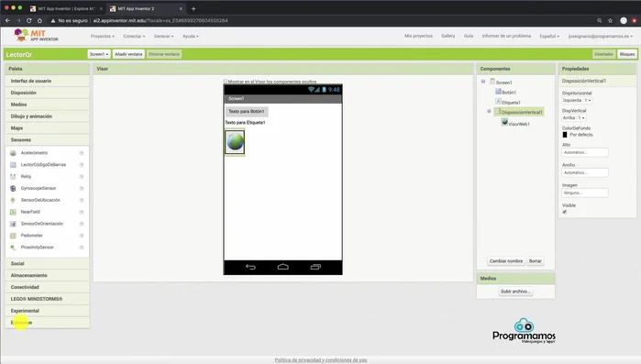Screen dimensions: 641x364
Task: Open help for ProximitySensor
Action: [82, 248]
